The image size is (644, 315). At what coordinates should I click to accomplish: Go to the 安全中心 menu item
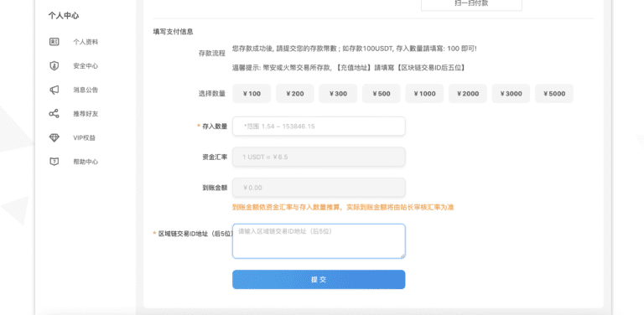coord(86,65)
